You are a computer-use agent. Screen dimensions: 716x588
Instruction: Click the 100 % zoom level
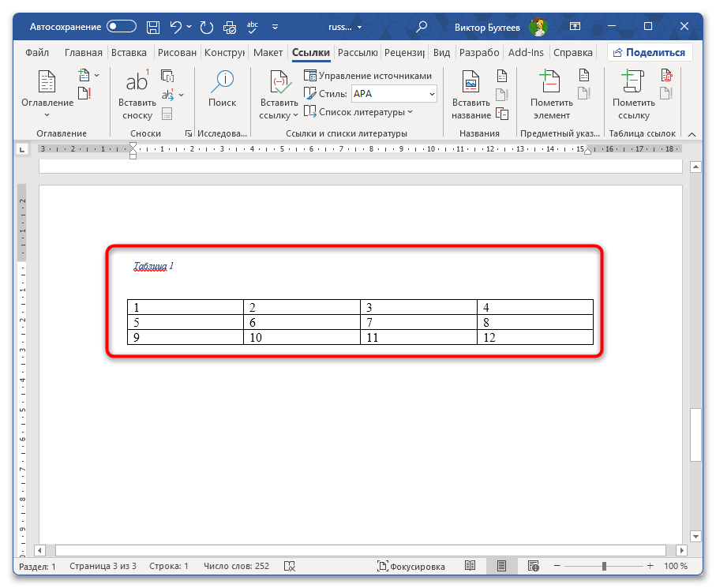[676, 566]
